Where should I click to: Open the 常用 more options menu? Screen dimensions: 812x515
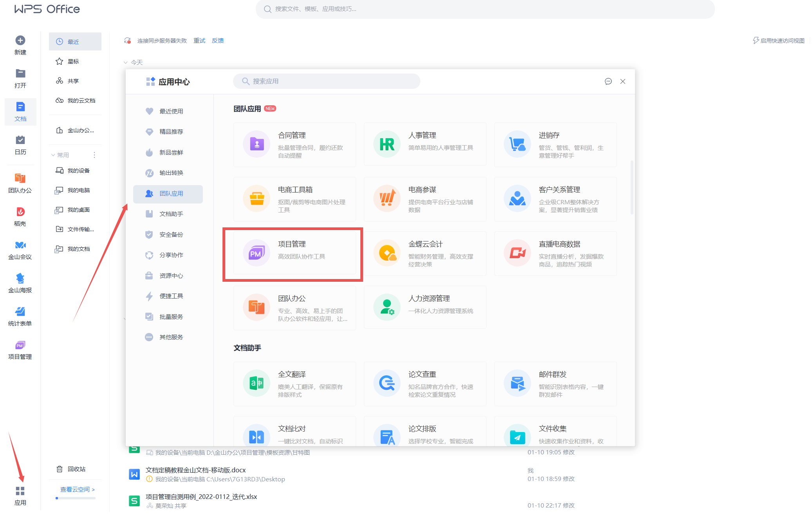point(94,155)
